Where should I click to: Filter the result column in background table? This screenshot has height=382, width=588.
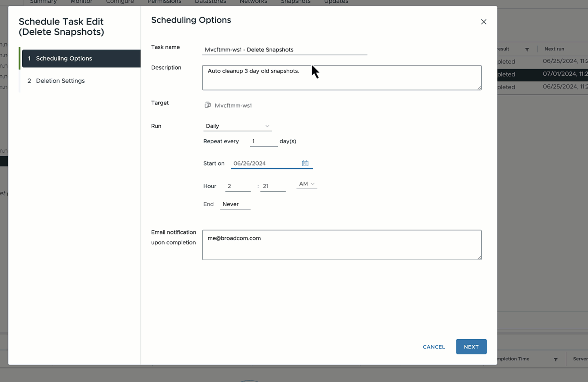[527, 50]
